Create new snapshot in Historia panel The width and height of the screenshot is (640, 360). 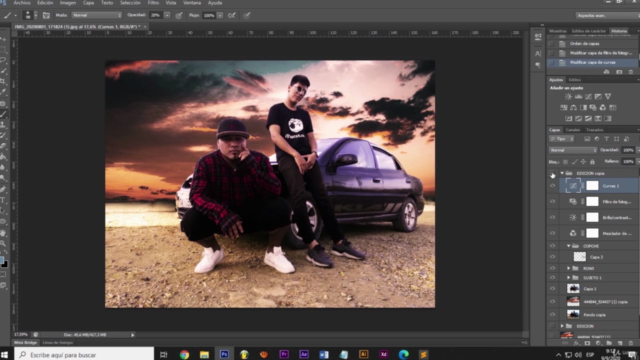[619, 72]
